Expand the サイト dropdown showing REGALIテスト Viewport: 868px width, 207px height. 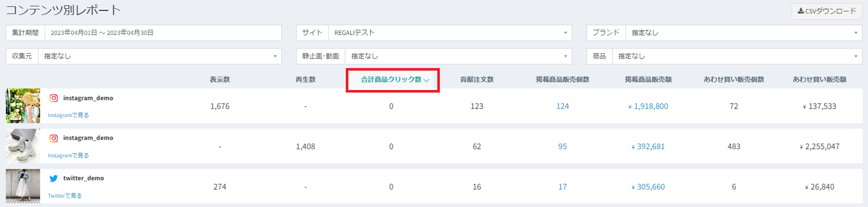(450, 33)
